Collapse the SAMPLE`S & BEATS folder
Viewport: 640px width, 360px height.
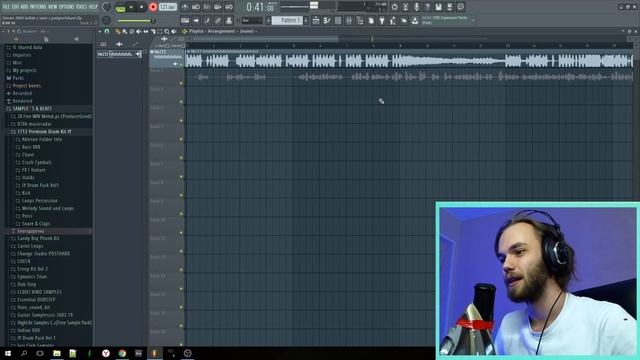pos(32,109)
